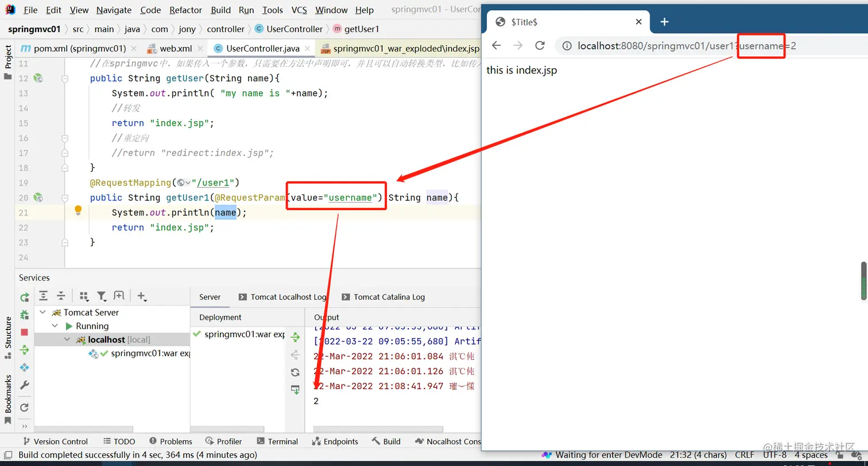The image size is (868, 466).
Task: Click the scroll-to-end icon beside the Output
Action: coord(295,390)
